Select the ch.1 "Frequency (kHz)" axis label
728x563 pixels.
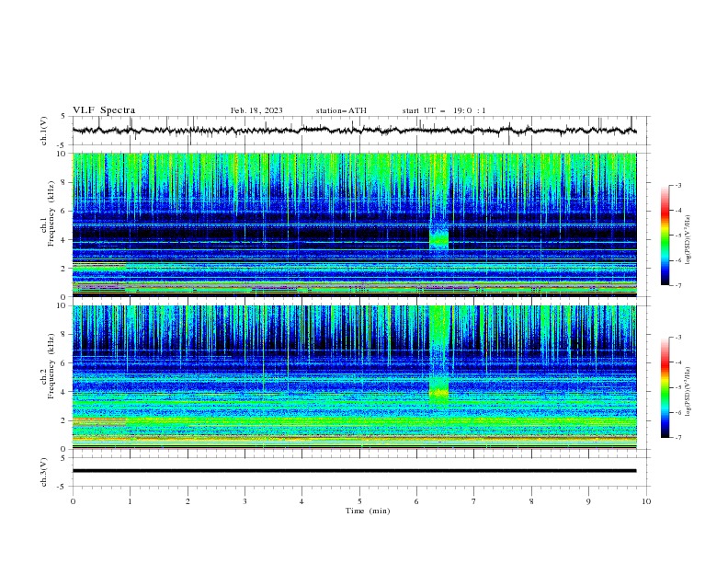51,213
